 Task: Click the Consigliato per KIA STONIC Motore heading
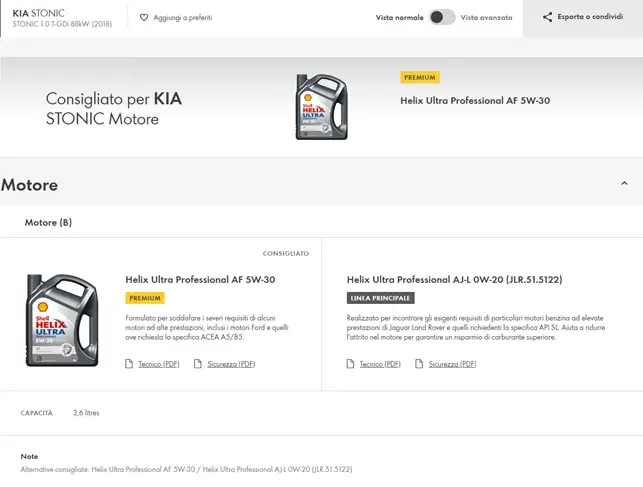(x=114, y=109)
